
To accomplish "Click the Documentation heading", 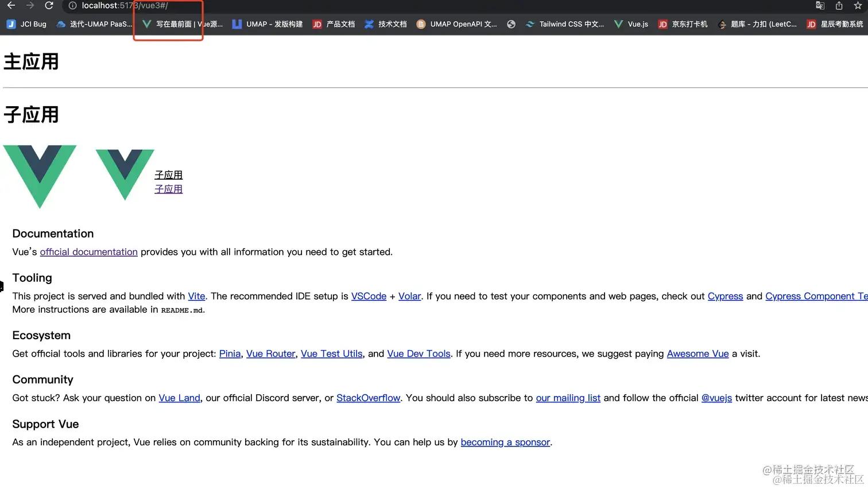I will (53, 234).
